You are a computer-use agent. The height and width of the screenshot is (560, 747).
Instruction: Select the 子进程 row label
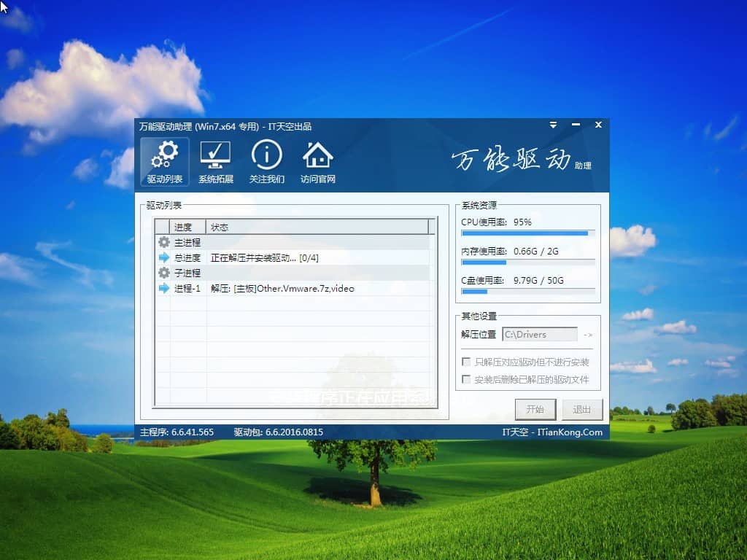pyautogui.click(x=187, y=273)
